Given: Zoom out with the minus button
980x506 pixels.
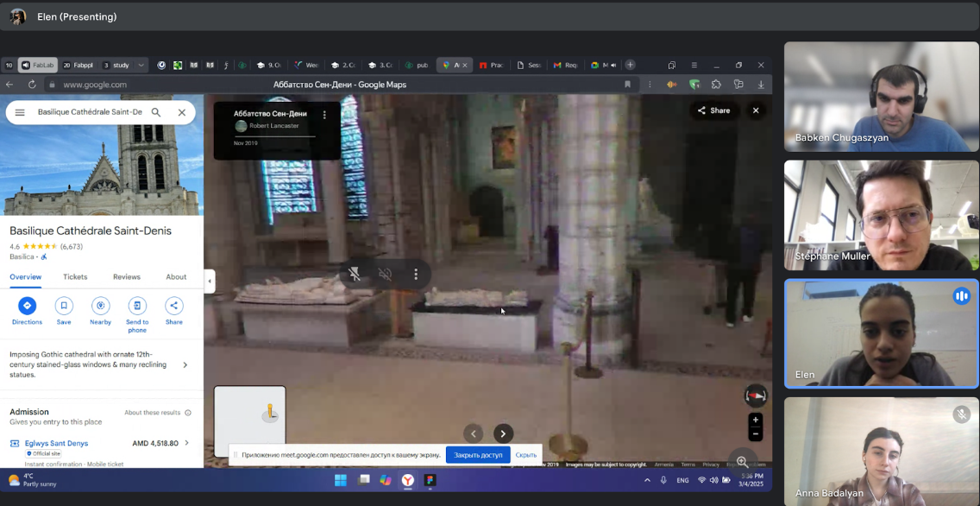Looking at the screenshot, I should (x=756, y=434).
